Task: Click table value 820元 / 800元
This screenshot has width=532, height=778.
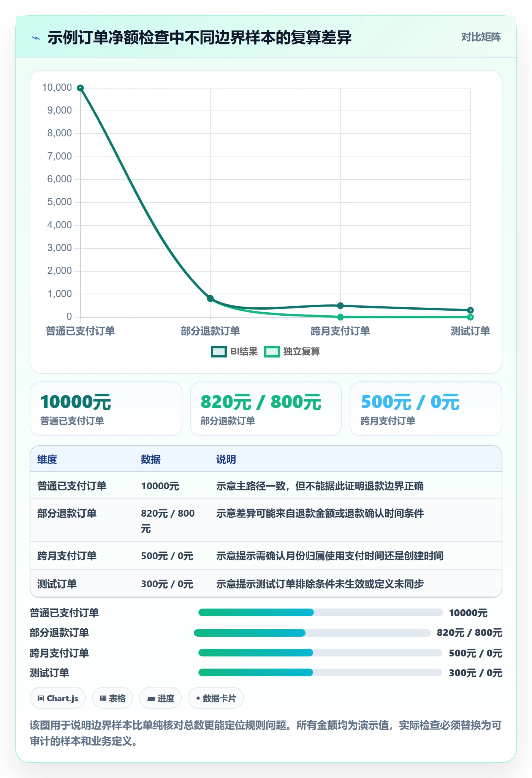Action: coord(168,521)
